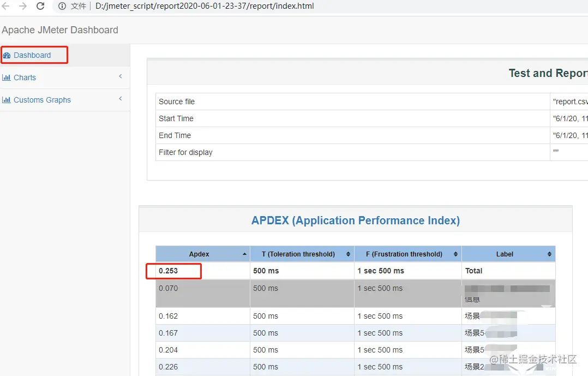588x376 pixels.
Task: Sort by T (Toleration threshold) column
Action: point(302,254)
